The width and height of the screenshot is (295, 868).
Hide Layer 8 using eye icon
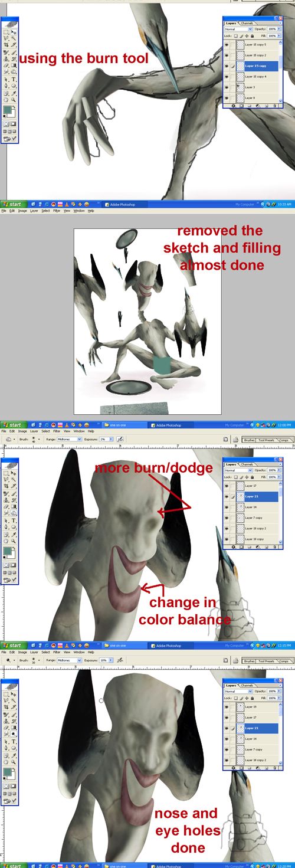pyautogui.click(x=227, y=98)
